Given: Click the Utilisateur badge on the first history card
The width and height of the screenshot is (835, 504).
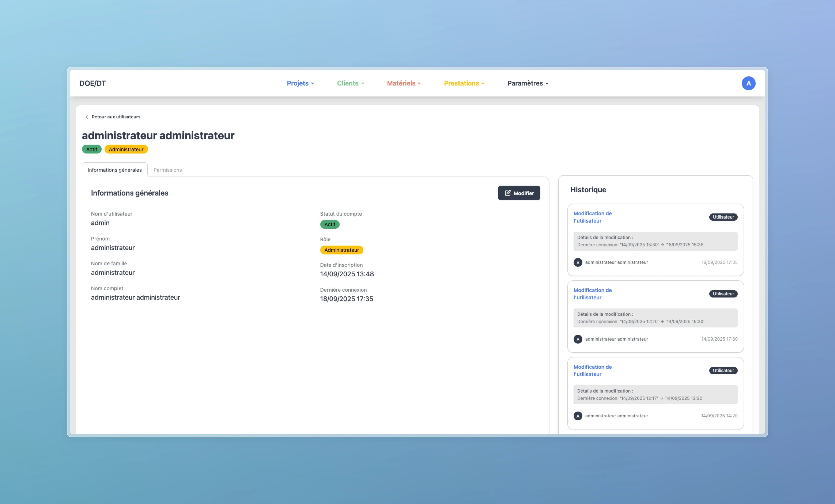Looking at the screenshot, I should (x=723, y=217).
